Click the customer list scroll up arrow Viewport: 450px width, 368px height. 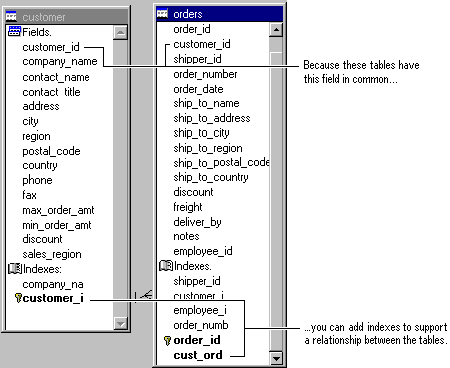120,33
